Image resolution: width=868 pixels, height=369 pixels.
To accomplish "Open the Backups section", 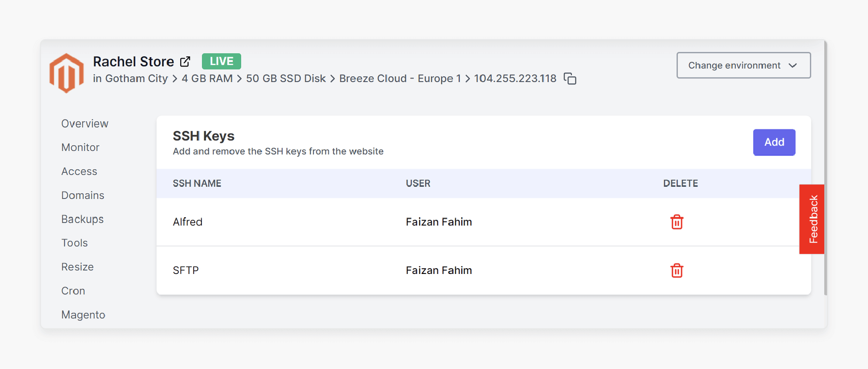I will coord(82,219).
